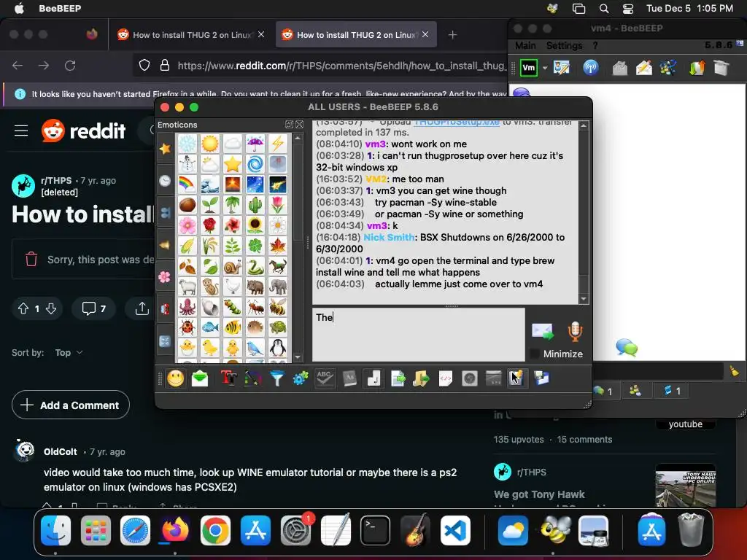The height and width of the screenshot is (560, 747).
Task: Select the recent clock emoticon category
Action: (x=165, y=181)
